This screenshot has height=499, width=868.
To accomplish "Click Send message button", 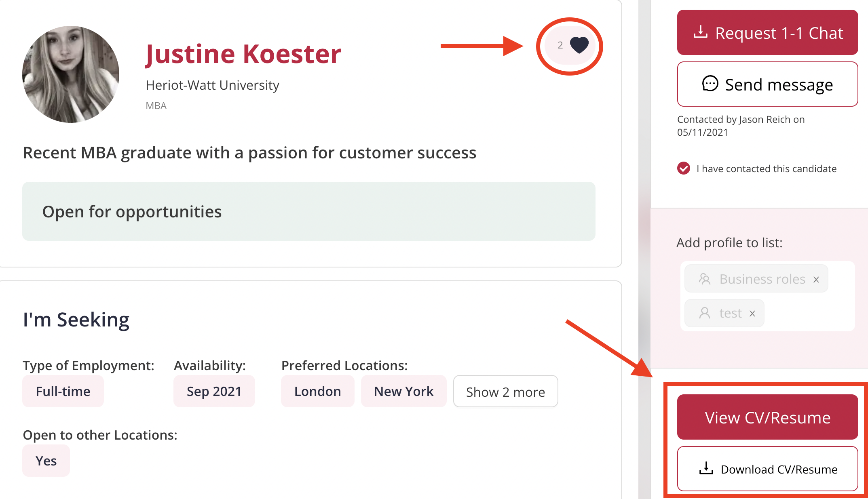I will point(767,84).
